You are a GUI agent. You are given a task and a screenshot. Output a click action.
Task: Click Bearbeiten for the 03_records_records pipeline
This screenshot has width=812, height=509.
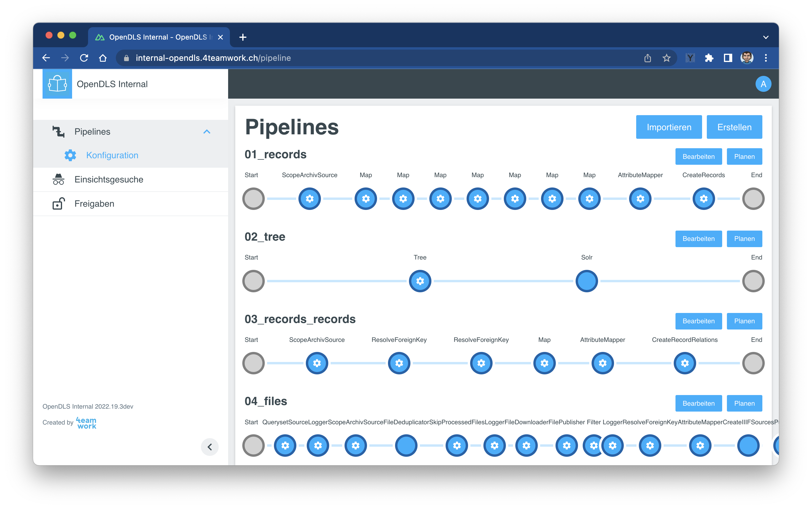(x=698, y=321)
